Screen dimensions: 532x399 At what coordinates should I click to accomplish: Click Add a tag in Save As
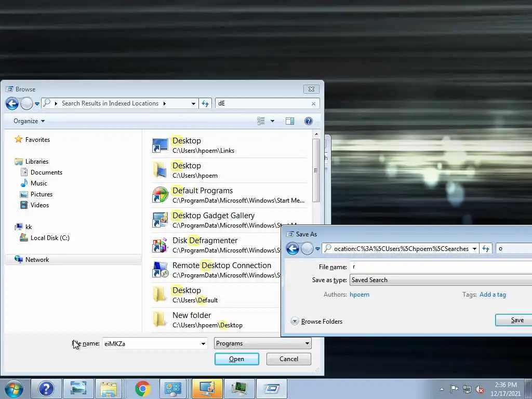coord(493,295)
